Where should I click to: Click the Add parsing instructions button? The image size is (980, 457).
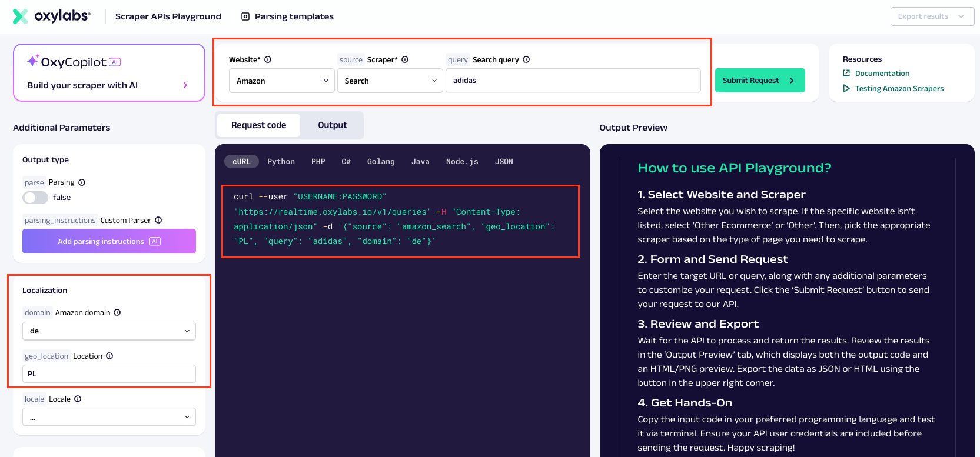[109, 241]
